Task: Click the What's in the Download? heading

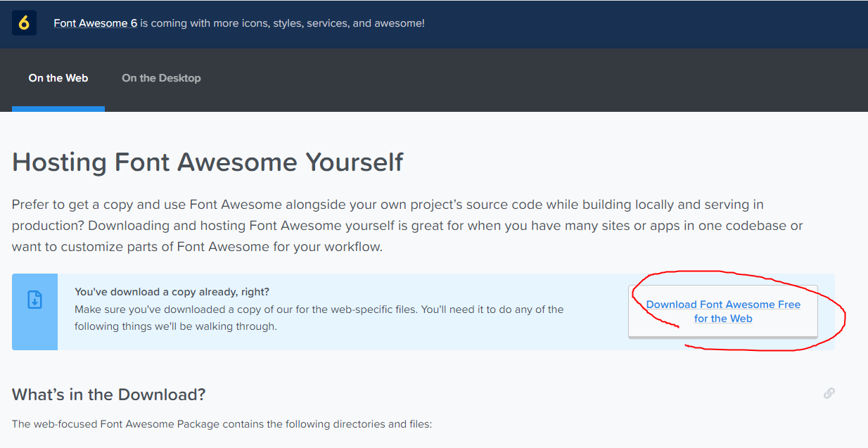Action: [x=109, y=395]
